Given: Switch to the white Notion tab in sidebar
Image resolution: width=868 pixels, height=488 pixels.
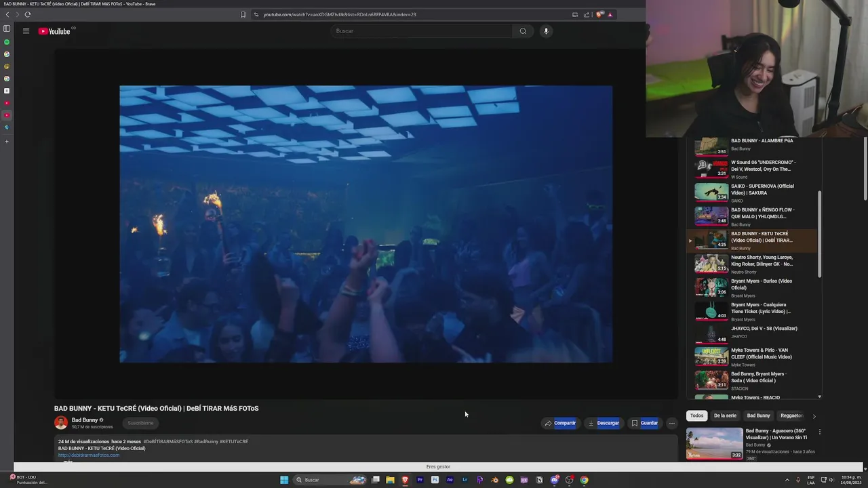Looking at the screenshot, I should tap(7, 91).
